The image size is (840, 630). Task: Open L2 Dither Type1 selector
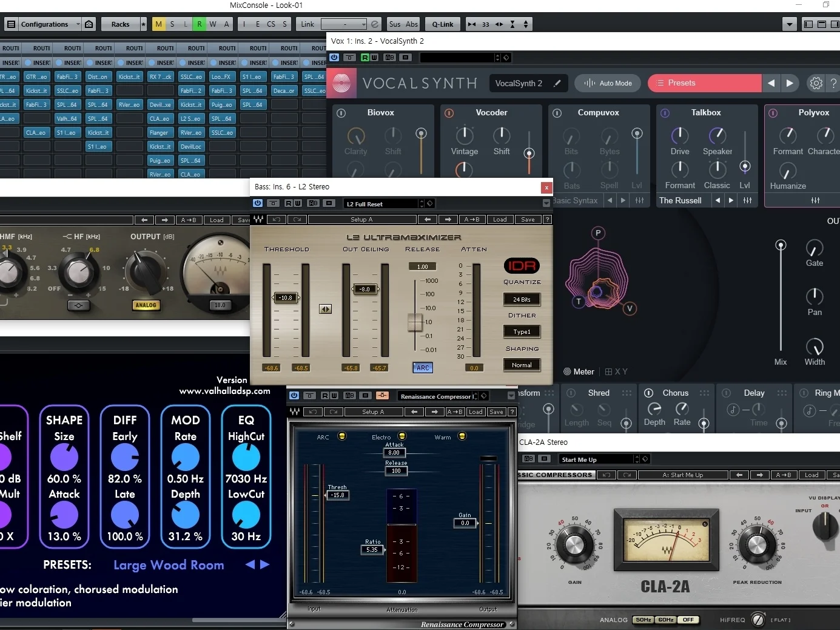pyautogui.click(x=522, y=332)
